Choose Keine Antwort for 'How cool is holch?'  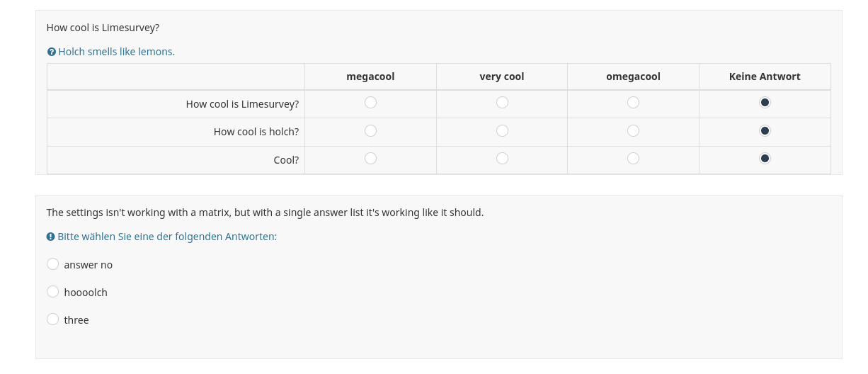click(765, 131)
